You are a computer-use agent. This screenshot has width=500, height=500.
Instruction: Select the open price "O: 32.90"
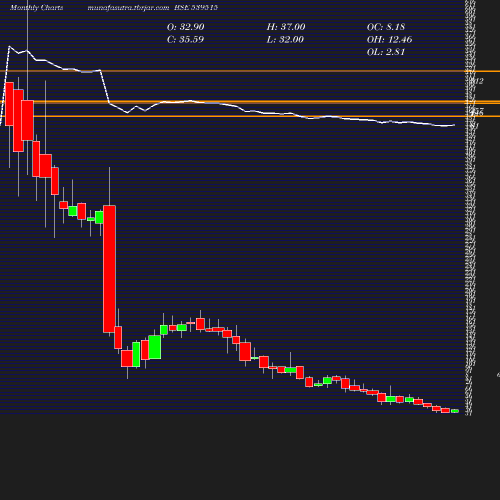pyautogui.click(x=186, y=27)
